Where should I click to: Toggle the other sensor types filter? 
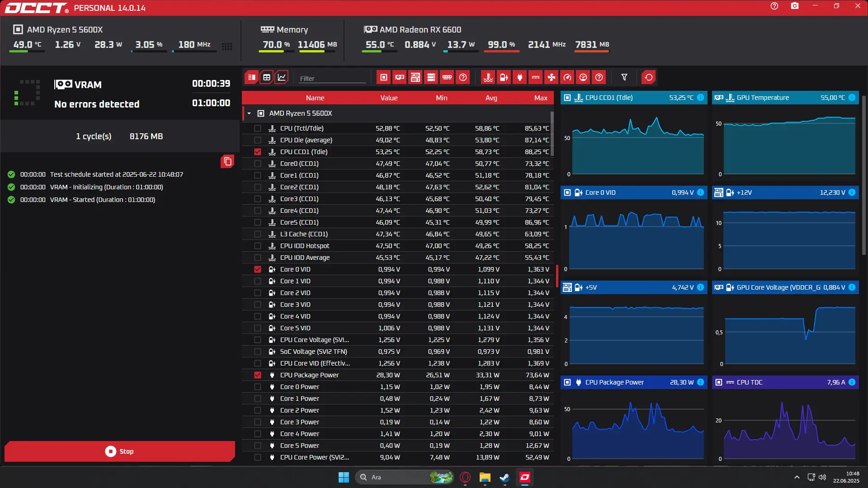click(599, 77)
